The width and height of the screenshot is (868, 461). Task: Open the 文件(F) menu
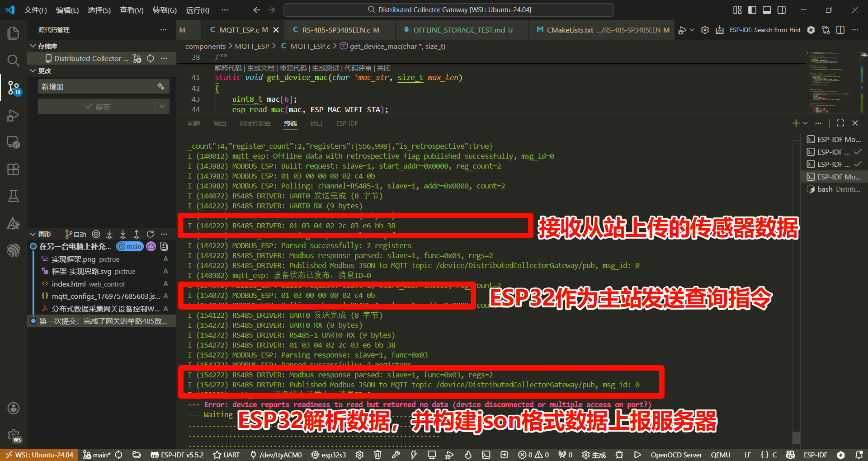(x=35, y=10)
